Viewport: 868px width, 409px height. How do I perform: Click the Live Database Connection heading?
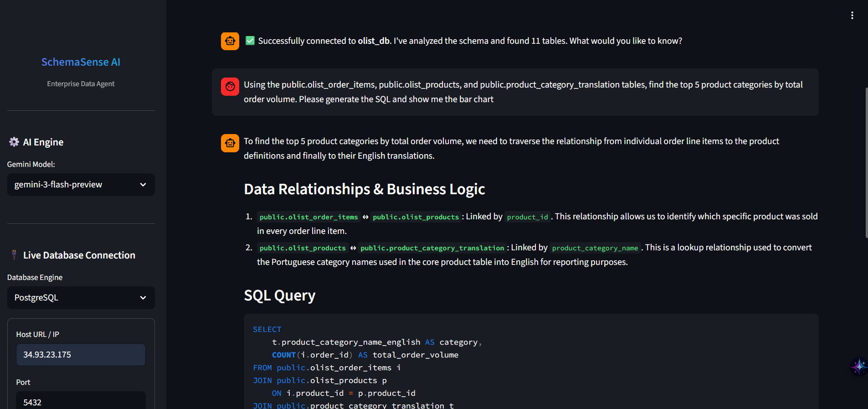79,255
